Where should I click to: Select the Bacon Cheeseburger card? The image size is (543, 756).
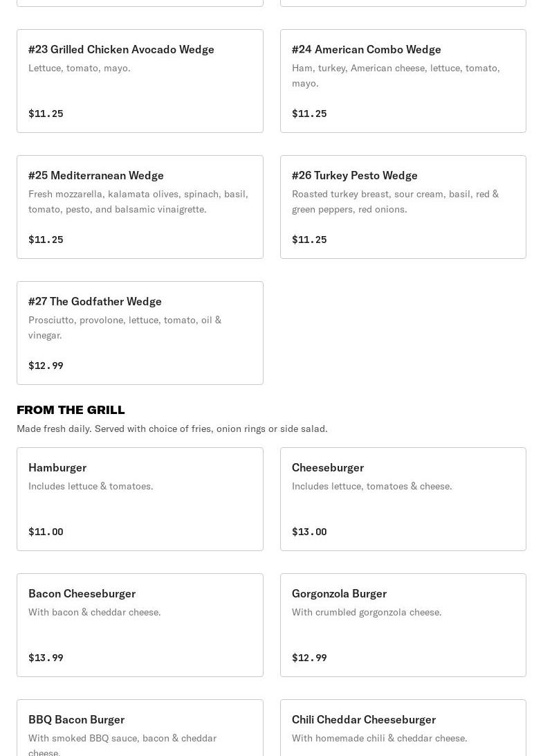pyautogui.click(x=140, y=624)
